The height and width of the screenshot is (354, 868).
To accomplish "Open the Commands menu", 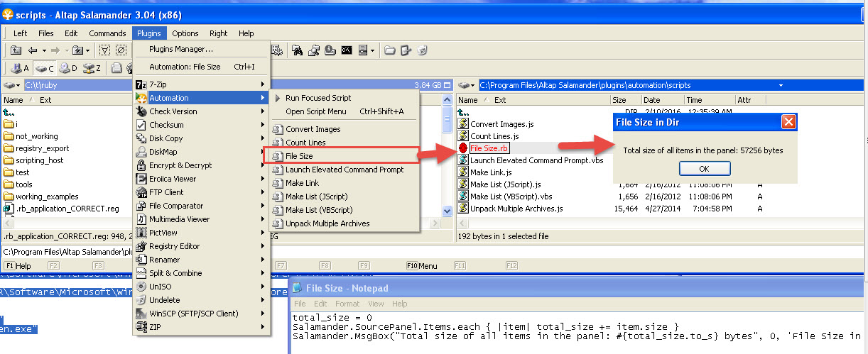I will pos(107,33).
